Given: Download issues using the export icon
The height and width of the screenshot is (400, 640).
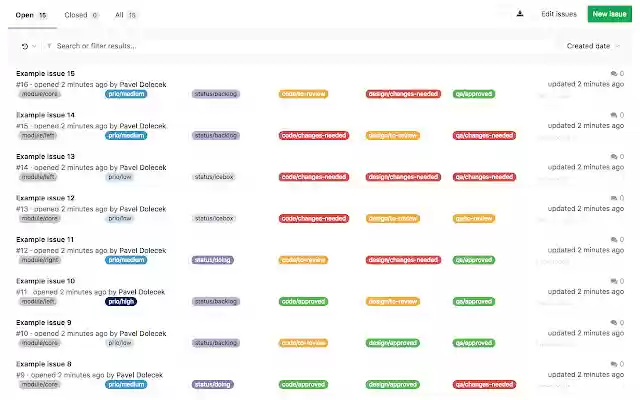Looking at the screenshot, I should pos(520,14).
